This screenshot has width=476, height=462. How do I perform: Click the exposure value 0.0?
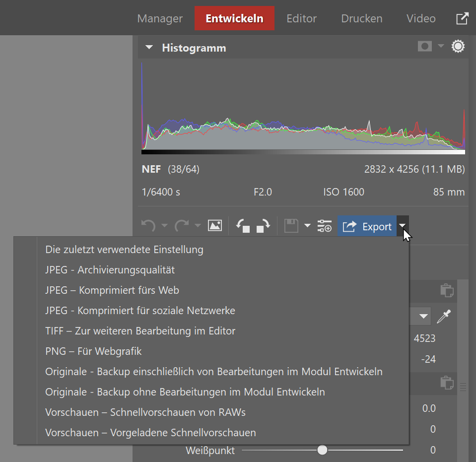(x=429, y=408)
